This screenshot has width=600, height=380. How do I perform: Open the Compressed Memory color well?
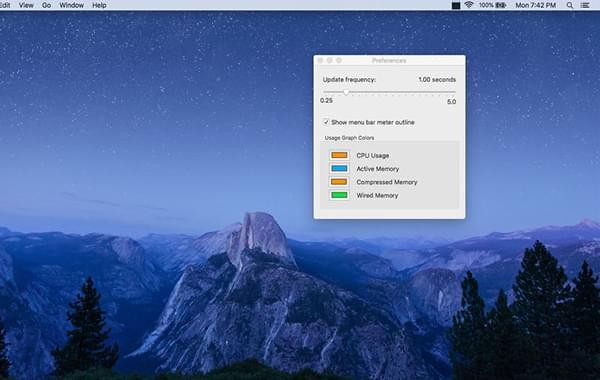click(x=339, y=182)
